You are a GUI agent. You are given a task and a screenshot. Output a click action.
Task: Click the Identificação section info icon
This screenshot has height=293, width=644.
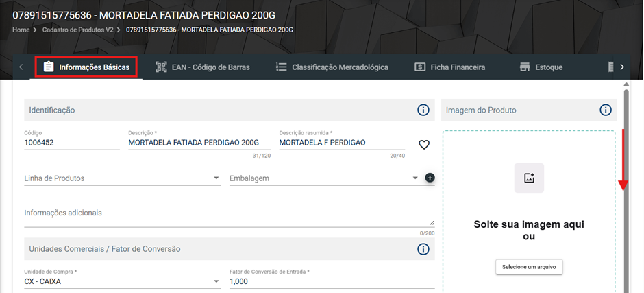click(x=423, y=110)
